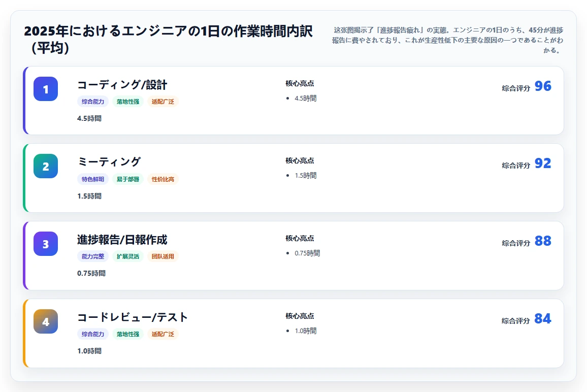Click the 易于部署 tag under ミーティング

click(127, 179)
